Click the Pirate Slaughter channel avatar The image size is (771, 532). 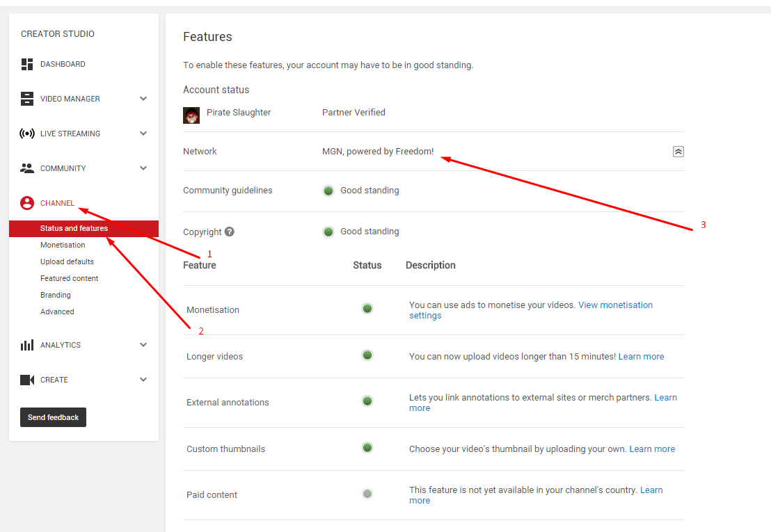[191, 115]
